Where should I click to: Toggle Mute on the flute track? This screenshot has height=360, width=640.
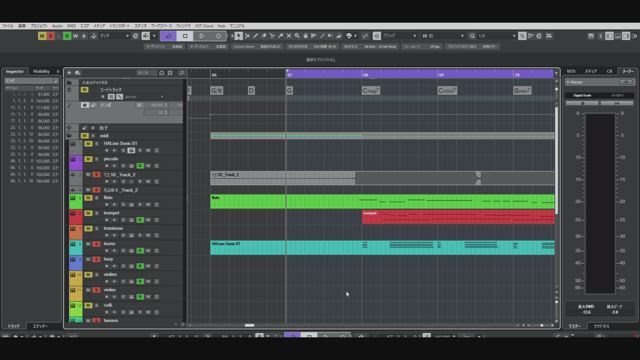[88, 198]
